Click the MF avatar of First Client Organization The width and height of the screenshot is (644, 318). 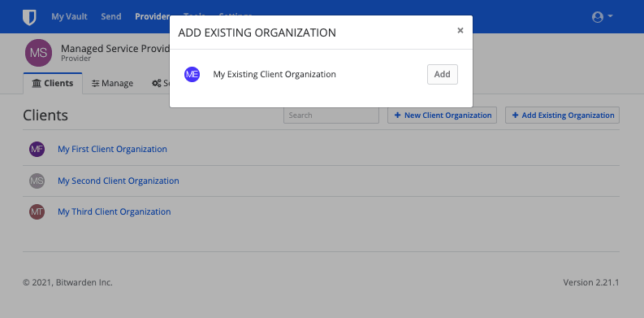[37, 149]
